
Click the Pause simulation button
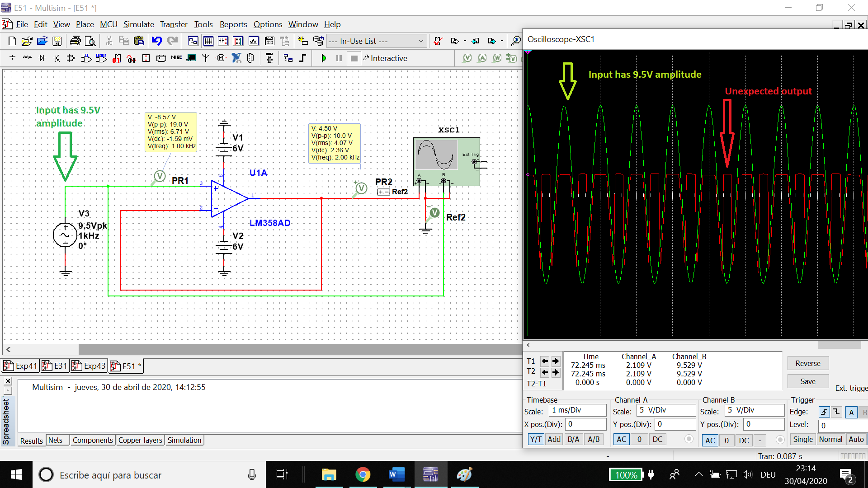click(x=338, y=58)
